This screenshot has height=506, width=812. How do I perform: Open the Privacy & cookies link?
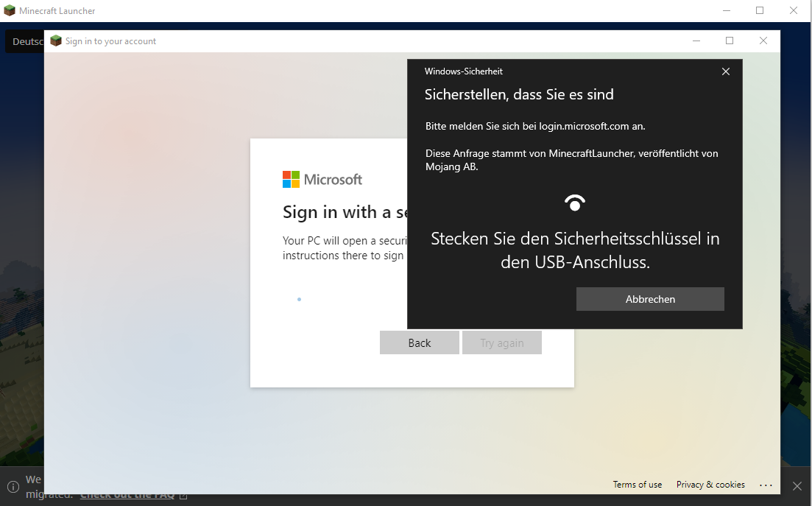pos(710,484)
